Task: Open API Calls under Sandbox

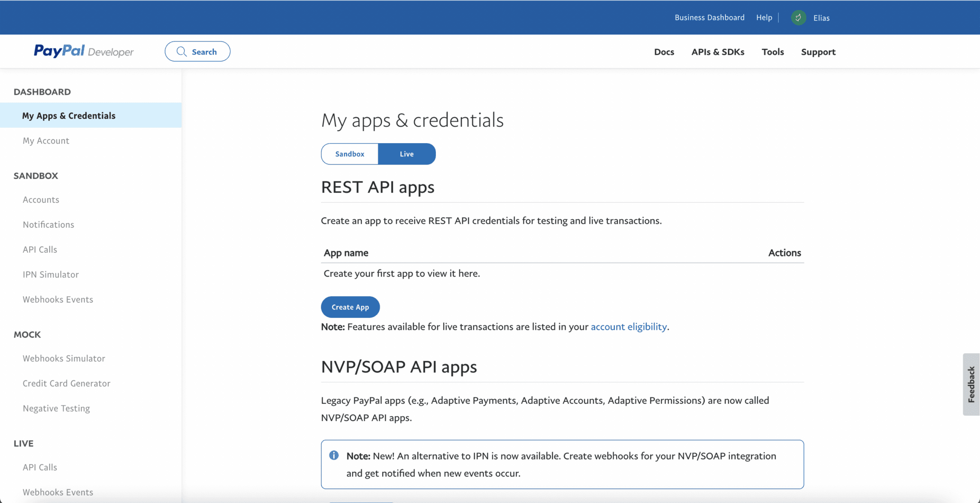Action: (40, 249)
